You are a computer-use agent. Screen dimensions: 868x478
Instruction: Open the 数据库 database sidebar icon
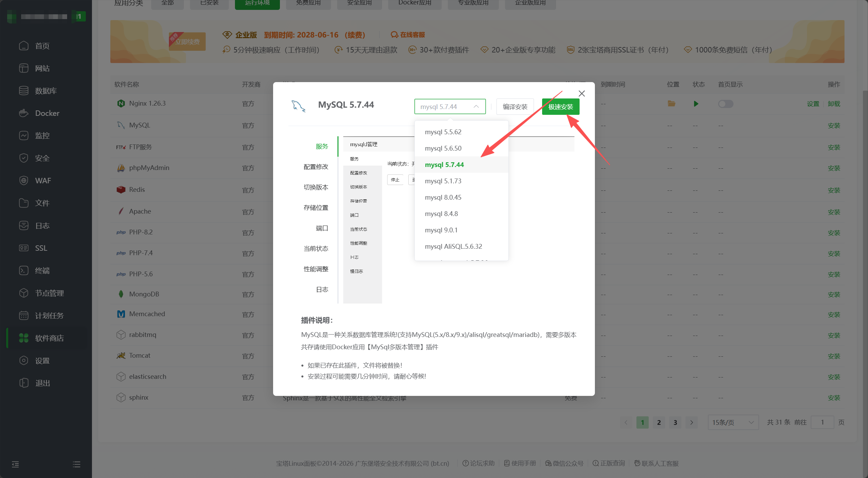[23, 91]
